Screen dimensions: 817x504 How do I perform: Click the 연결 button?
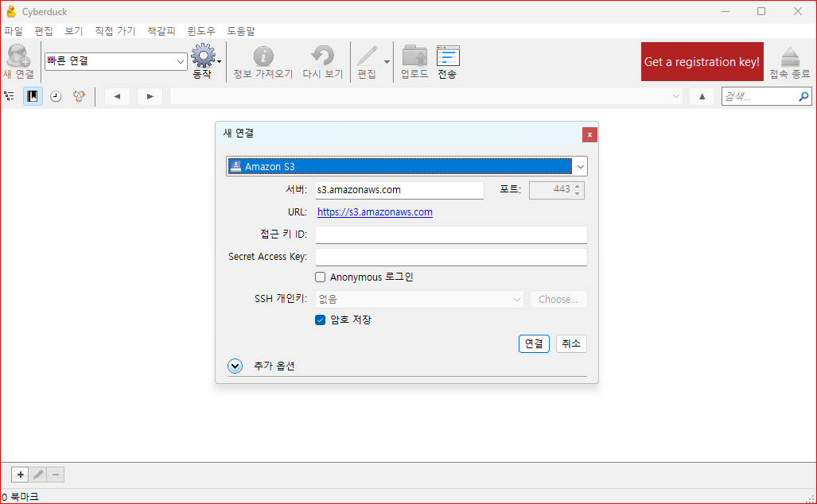[x=534, y=343]
